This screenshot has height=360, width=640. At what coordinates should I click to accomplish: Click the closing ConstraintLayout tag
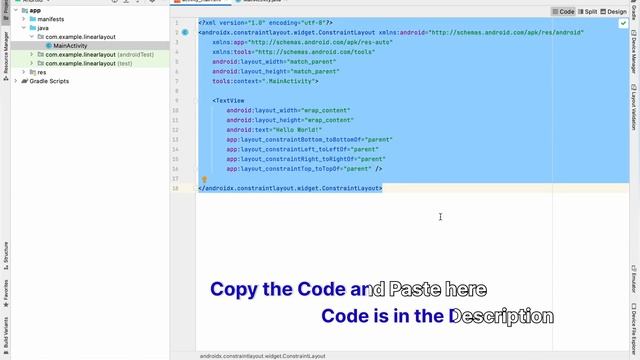coord(290,188)
